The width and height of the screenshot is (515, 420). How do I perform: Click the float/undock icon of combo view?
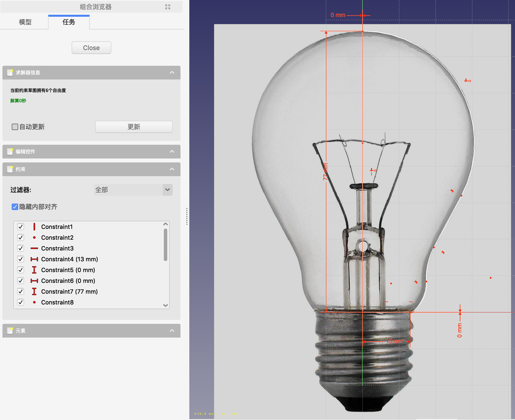click(x=168, y=7)
